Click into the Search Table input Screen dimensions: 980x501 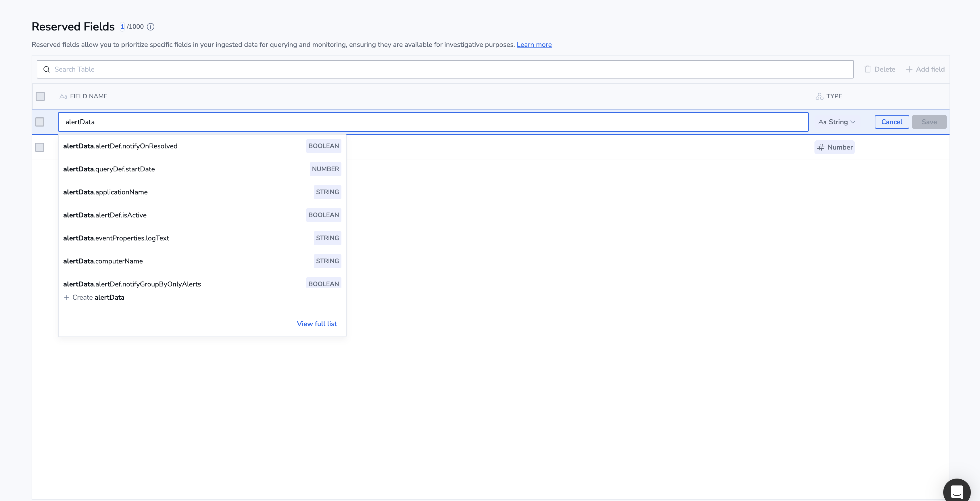pyautogui.click(x=445, y=69)
